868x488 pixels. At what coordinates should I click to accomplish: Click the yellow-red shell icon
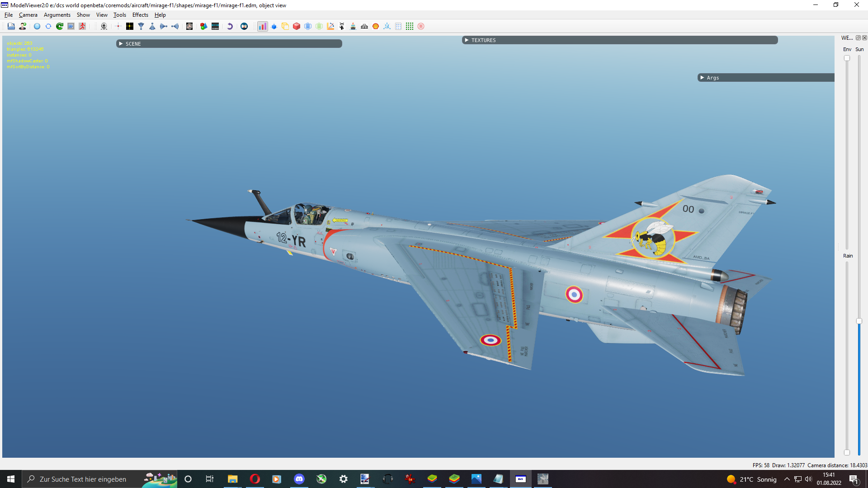click(376, 26)
